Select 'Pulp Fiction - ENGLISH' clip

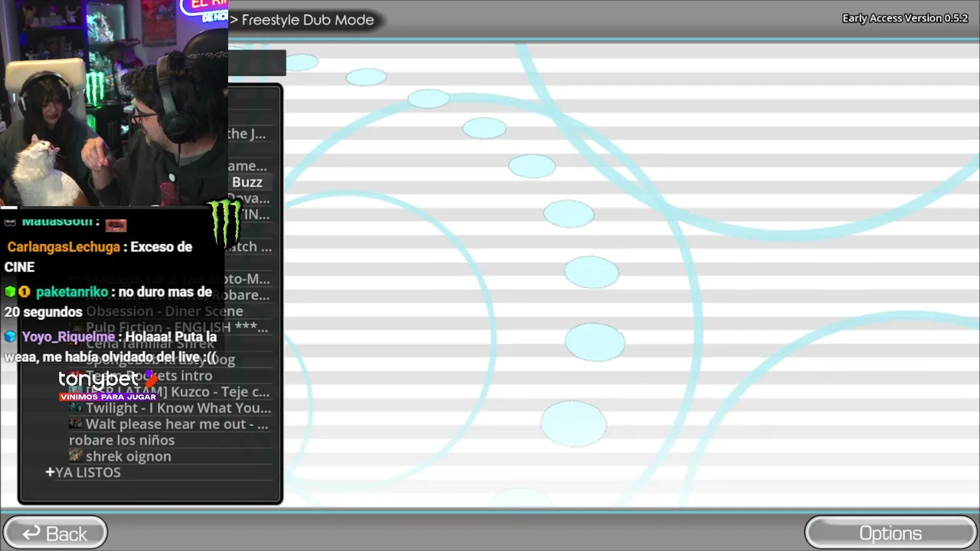(177, 328)
